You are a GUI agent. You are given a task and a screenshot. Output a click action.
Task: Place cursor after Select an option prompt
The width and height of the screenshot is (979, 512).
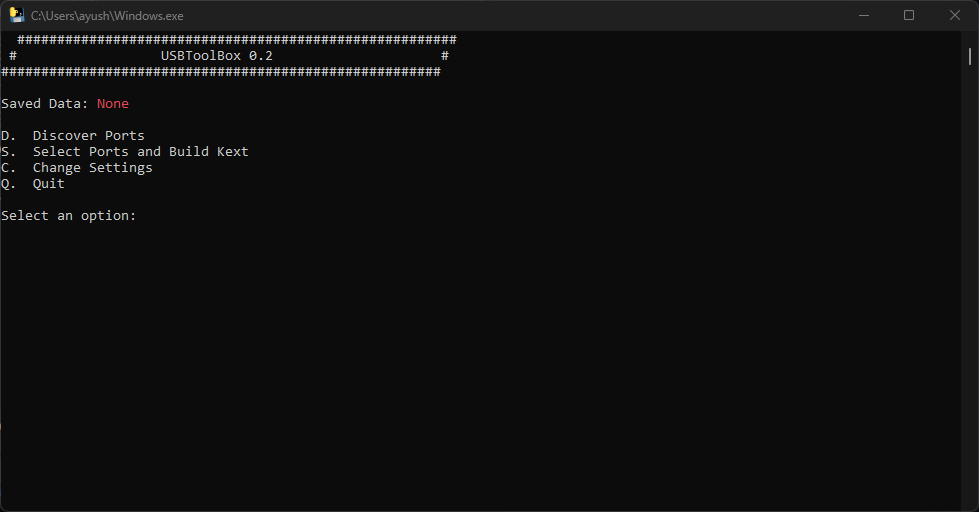point(142,215)
